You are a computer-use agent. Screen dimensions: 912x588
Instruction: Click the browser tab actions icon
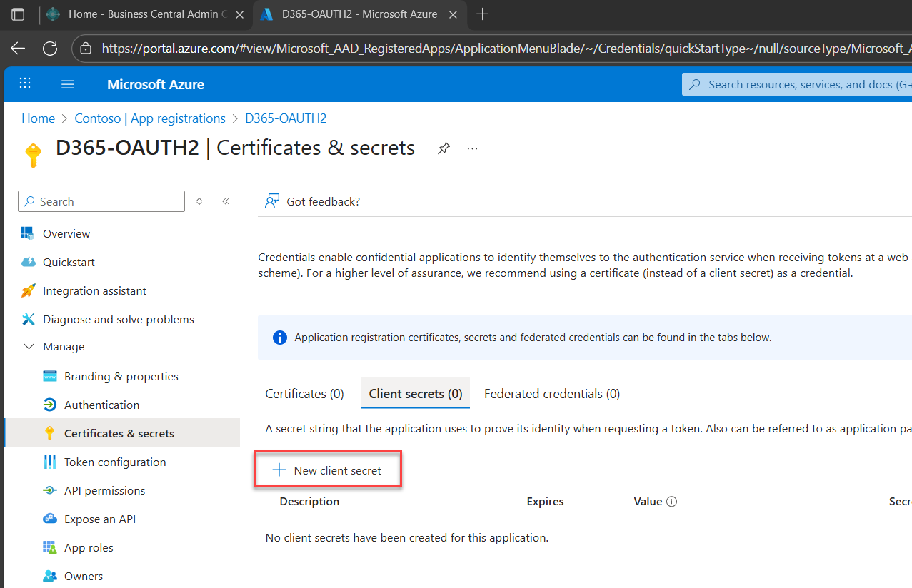click(x=18, y=14)
